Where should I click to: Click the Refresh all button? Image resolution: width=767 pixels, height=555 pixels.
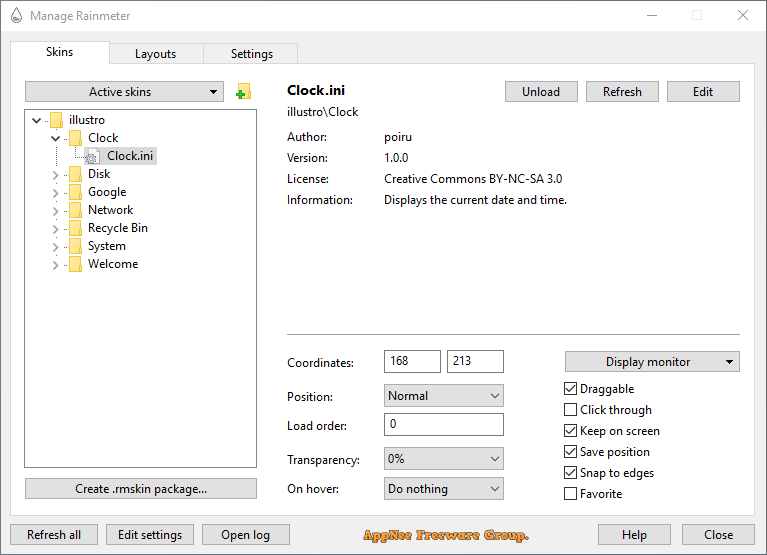point(54,534)
